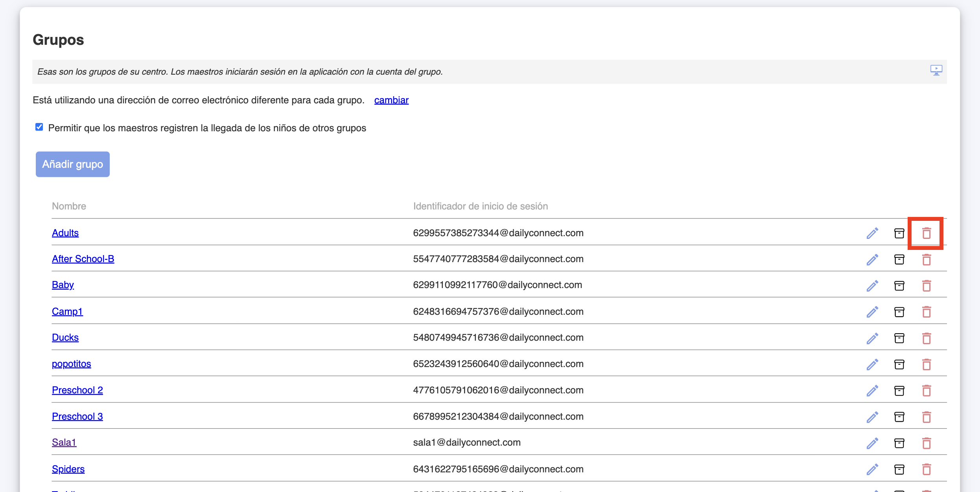Delete the Adults group with trash icon
This screenshot has height=492, width=980.
pyautogui.click(x=926, y=233)
